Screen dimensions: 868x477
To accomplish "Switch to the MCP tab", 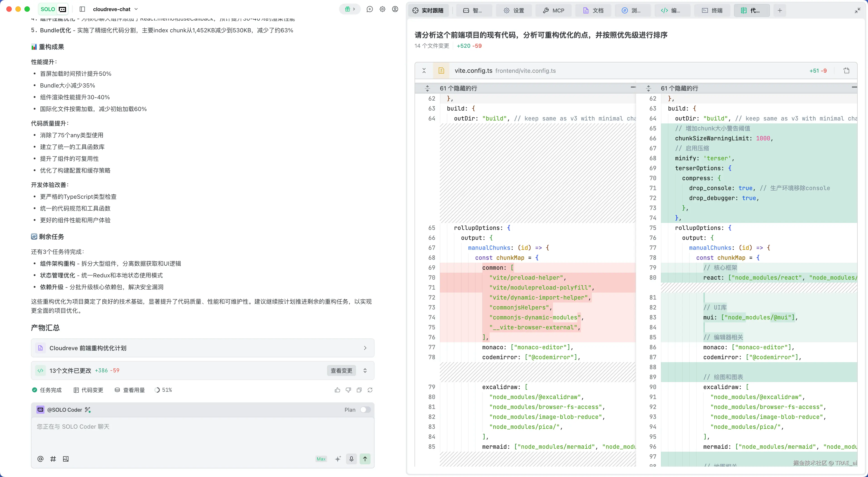I will click(553, 10).
